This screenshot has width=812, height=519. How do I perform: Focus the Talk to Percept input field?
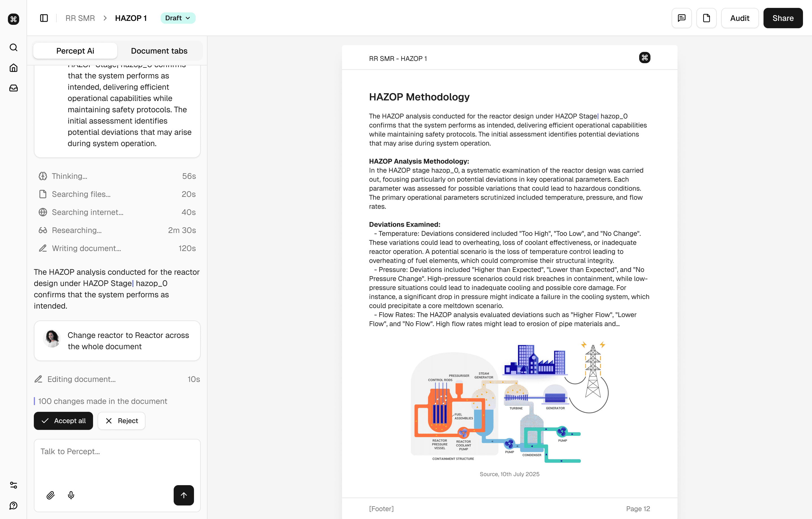[x=117, y=459]
